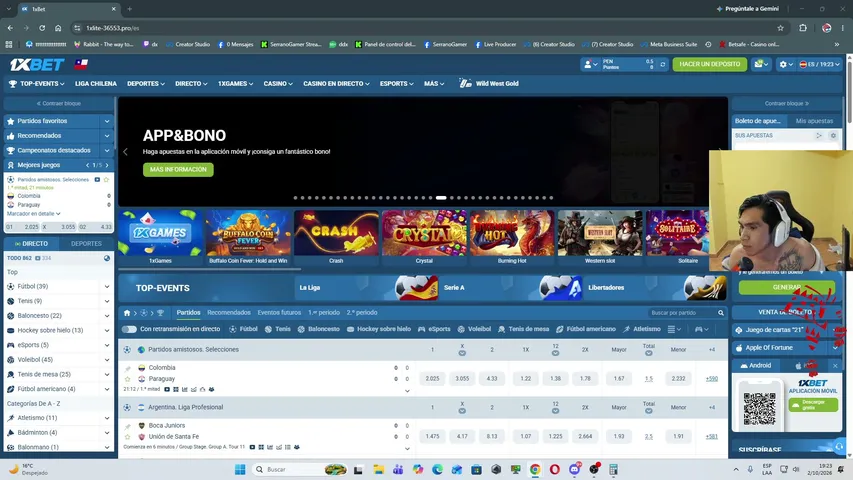This screenshot has width=853, height=480.
Task: Click HACER UN DEPÓSITO button
Action: click(x=709, y=64)
